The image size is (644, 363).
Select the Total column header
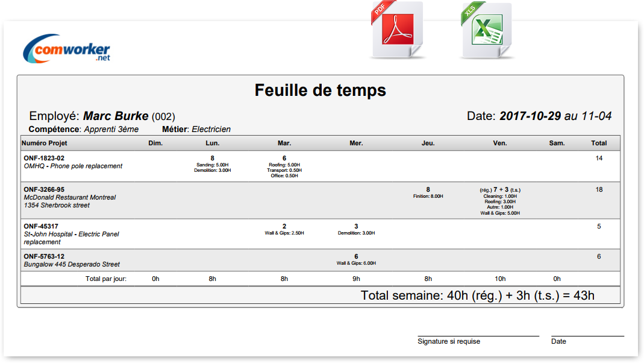pyautogui.click(x=598, y=144)
